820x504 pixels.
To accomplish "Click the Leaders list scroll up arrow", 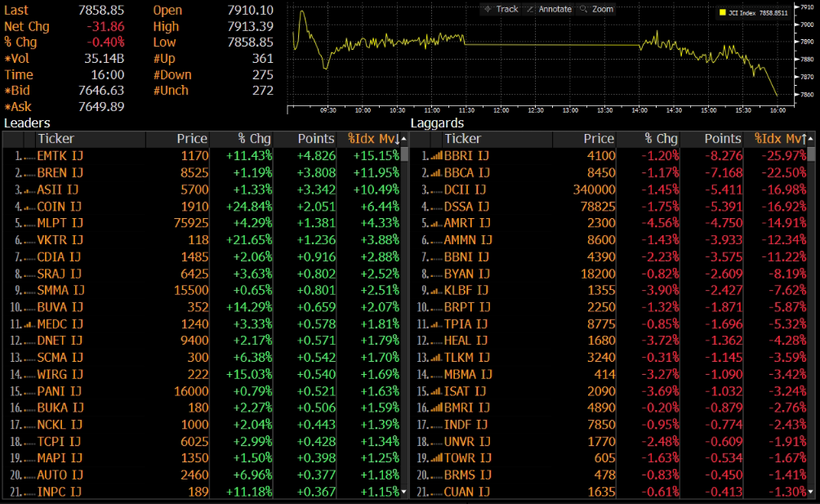I will click(x=403, y=139).
